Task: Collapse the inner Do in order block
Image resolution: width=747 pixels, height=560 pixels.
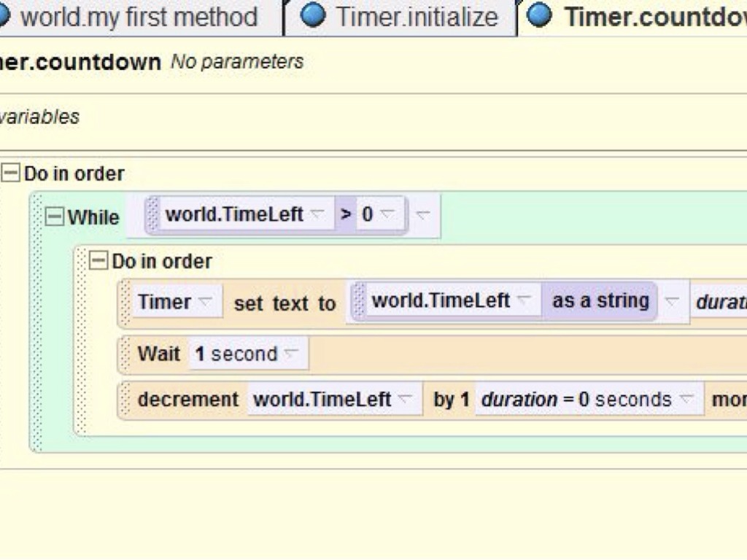Action: click(x=98, y=261)
